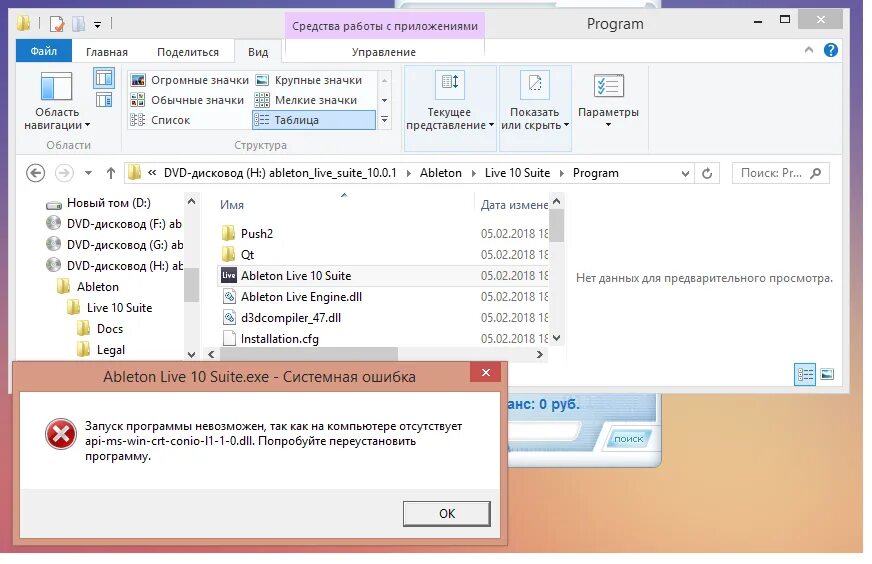Click поиск button in background window
Screen dimensions: 872x564
click(628, 439)
